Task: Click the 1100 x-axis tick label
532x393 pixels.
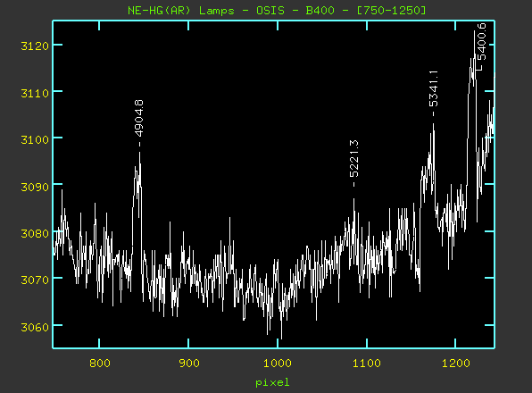Action: (367, 364)
